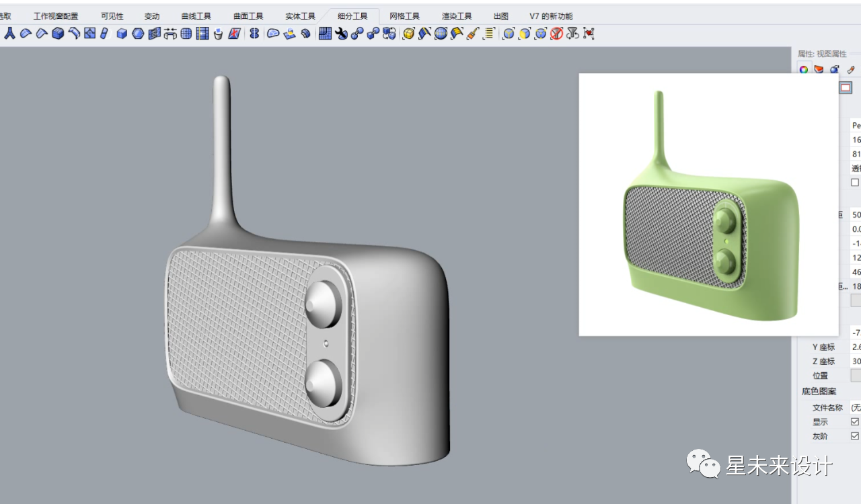Click the red no-filter funnel icon

coord(557,33)
